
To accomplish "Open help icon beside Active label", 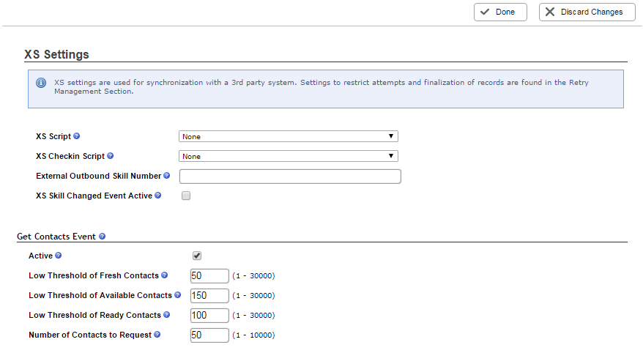I will 59,256.
